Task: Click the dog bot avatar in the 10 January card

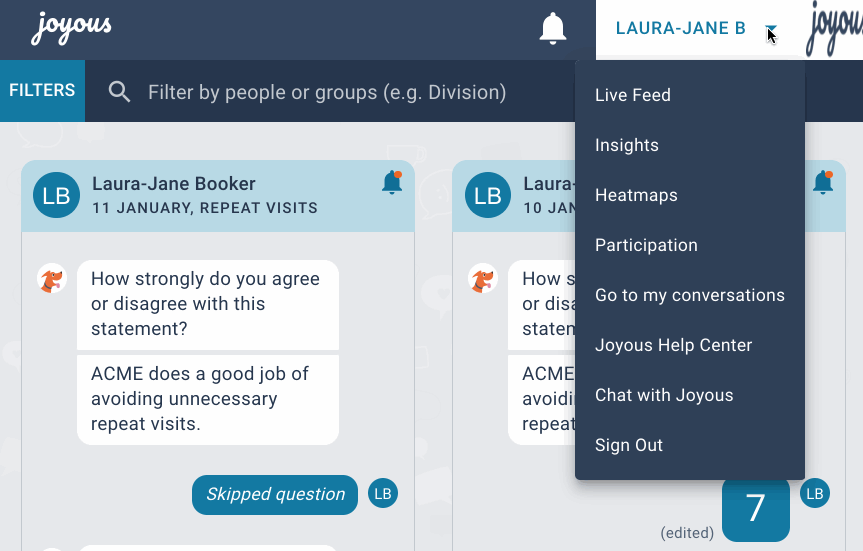Action: click(x=483, y=279)
